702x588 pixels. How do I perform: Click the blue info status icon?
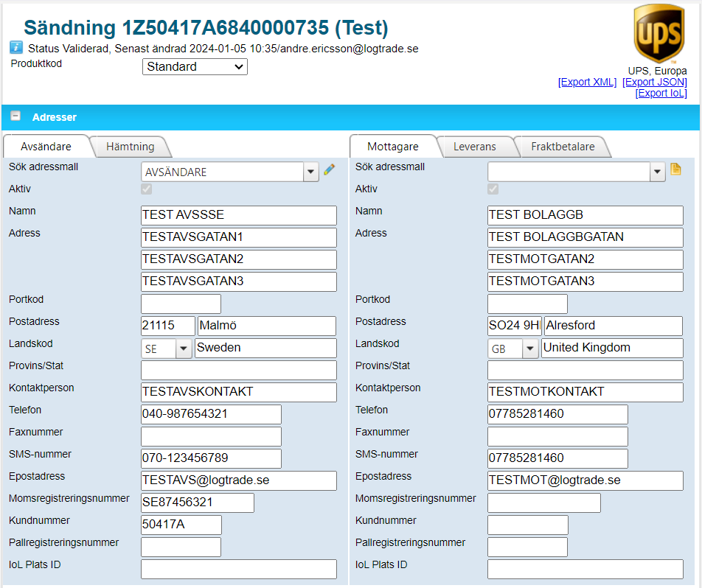point(16,47)
